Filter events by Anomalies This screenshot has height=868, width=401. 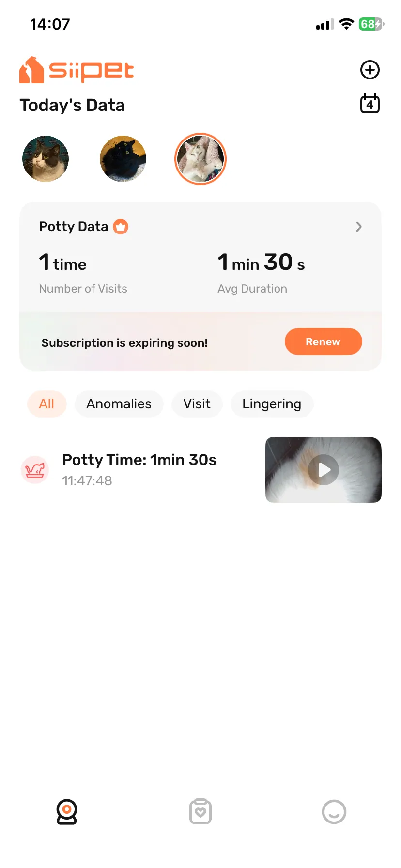tap(119, 404)
